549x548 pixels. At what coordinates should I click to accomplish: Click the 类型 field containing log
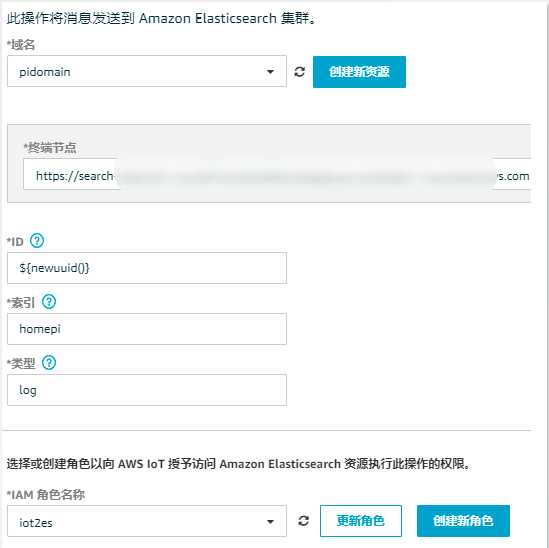pos(147,390)
